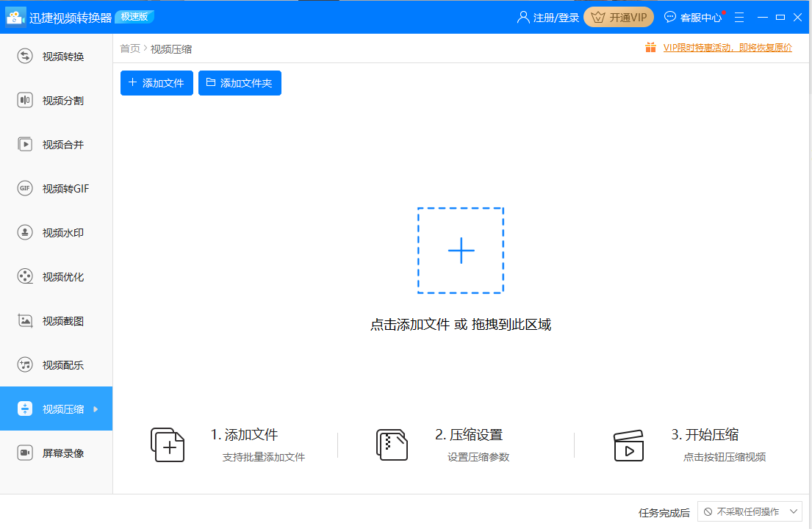Open the 视频转换 tool from sidebar
This screenshot has width=812, height=529.
tap(56, 56)
